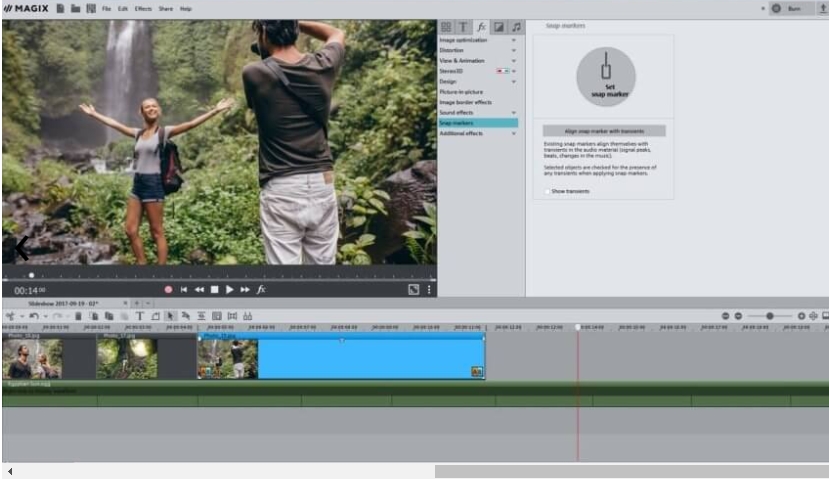Viewport: 829px width, 479px height.
Task: Click the storyboard view icon
Action: pyautogui.click(x=217, y=316)
